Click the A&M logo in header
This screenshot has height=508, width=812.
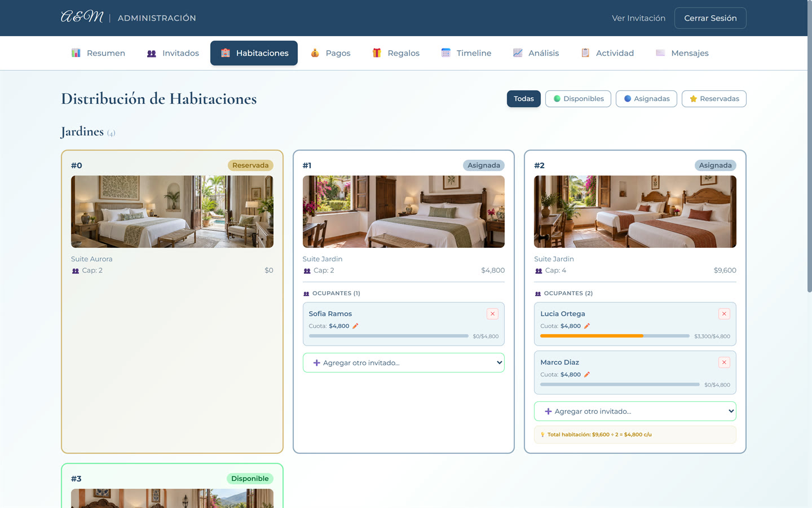(x=82, y=17)
